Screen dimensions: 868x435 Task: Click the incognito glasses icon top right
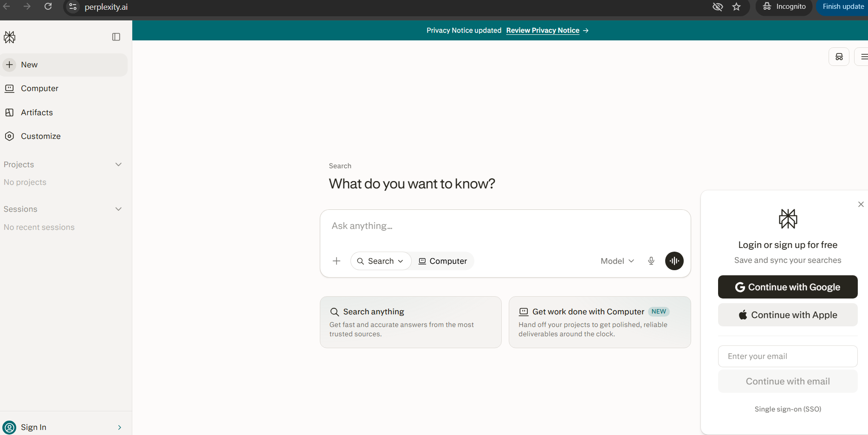(839, 57)
